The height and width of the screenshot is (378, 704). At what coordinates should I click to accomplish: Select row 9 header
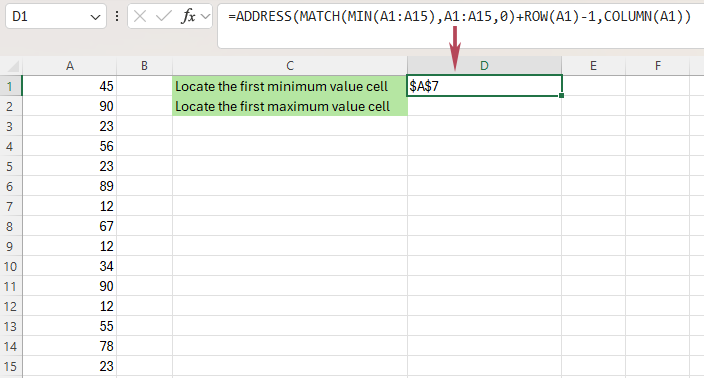click(x=11, y=246)
